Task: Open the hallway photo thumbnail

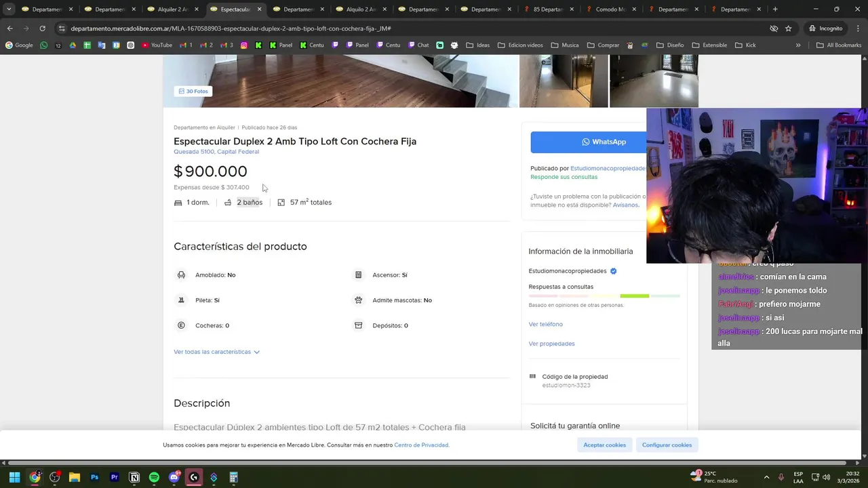Action: (x=564, y=81)
